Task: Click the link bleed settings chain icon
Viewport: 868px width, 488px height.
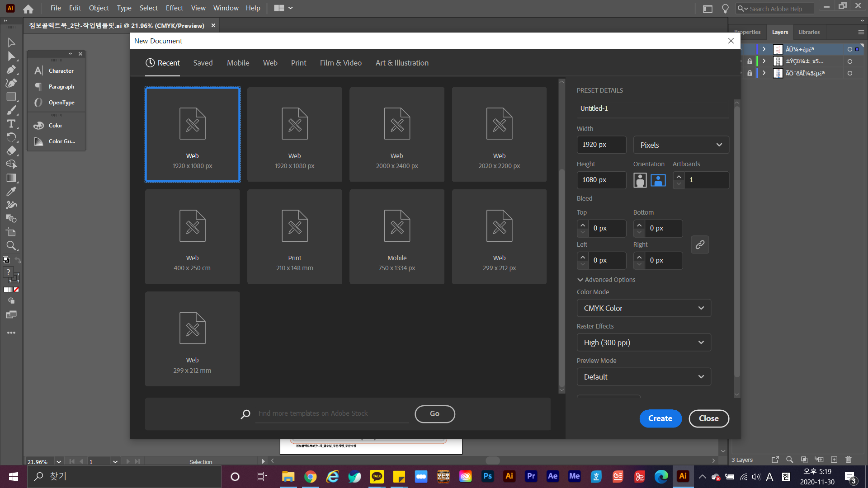Action: (699, 244)
